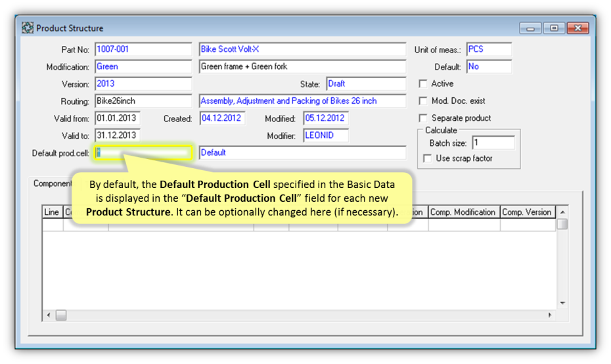Screen dimensions: 611x364
Task: Click the Modified date 05.12.2012
Action: coord(326,118)
